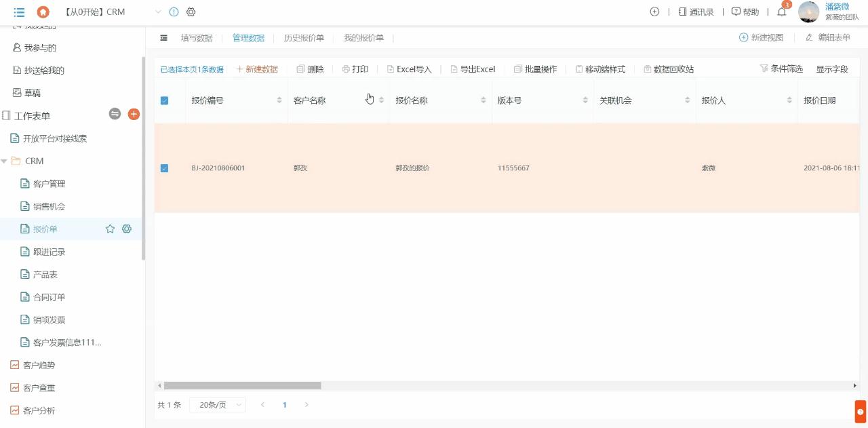This screenshot has height=428, width=868.
Task: Deselect the BJ-20210806001 row checkbox
Action: click(x=164, y=168)
